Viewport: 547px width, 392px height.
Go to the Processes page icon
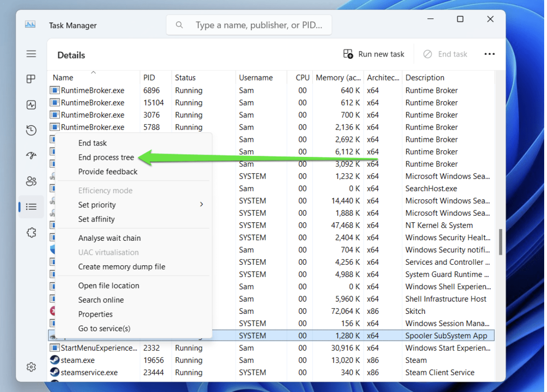[x=31, y=79]
